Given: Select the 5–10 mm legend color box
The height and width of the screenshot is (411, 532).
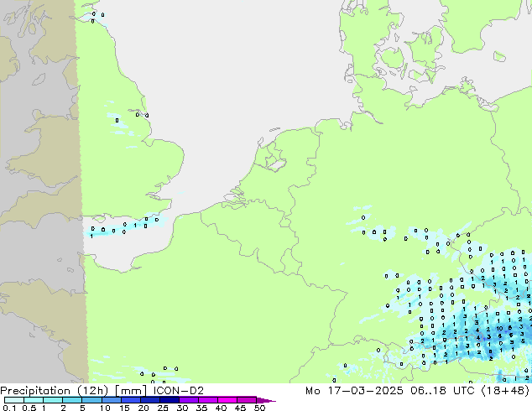Looking at the screenshot, I should click(x=91, y=400).
